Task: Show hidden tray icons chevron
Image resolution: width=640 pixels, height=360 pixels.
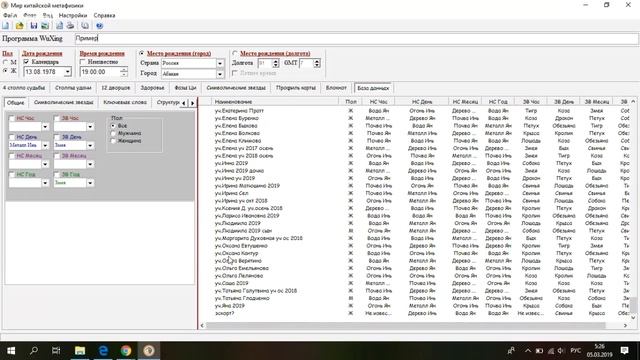Action: pyautogui.click(x=528, y=351)
